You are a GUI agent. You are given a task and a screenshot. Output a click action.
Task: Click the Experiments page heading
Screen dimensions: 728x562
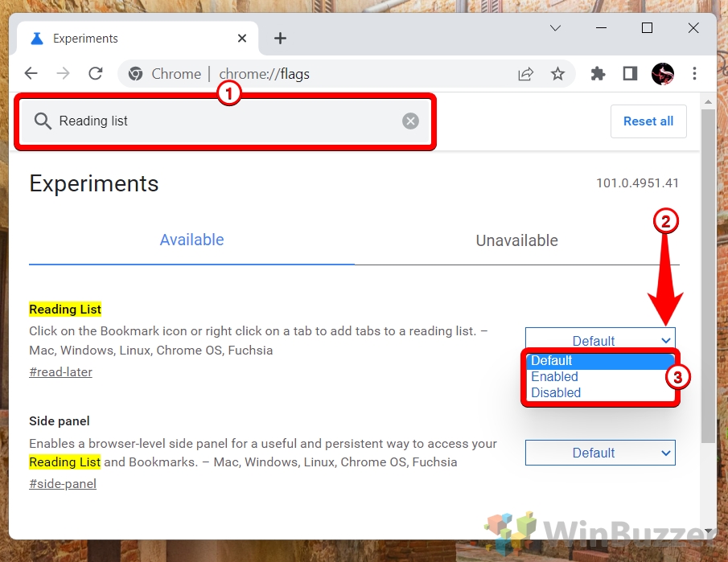coord(94,183)
